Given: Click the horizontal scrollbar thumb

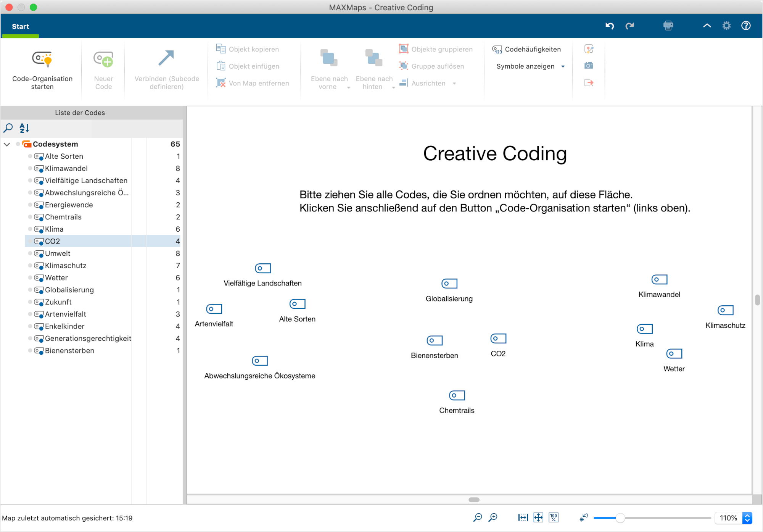Looking at the screenshot, I should coord(474,500).
